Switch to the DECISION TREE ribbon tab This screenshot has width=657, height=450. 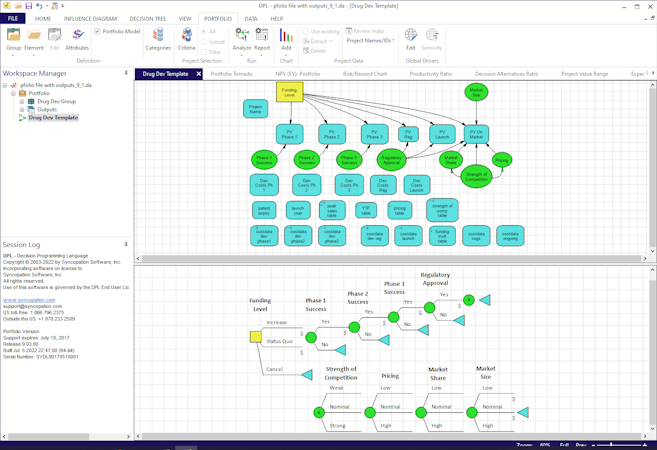(147, 19)
